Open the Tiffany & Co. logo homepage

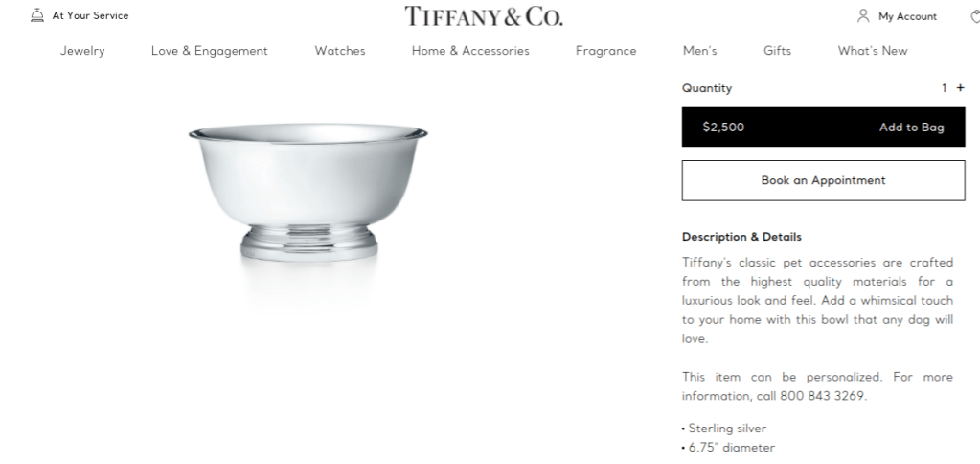483,16
